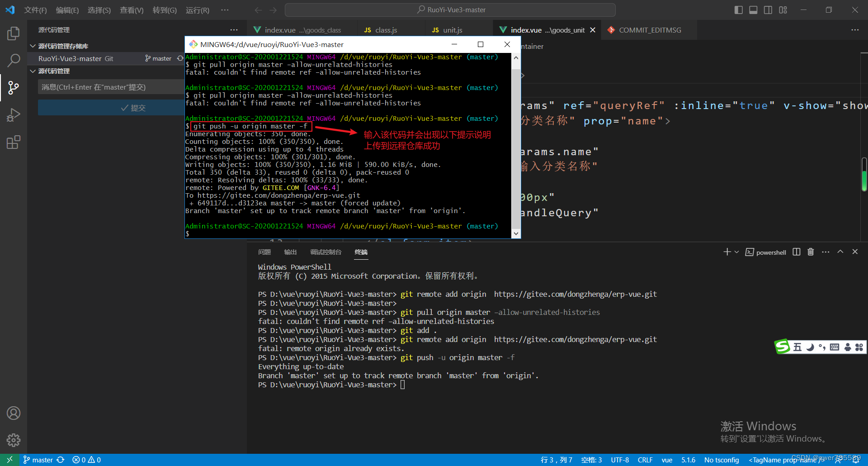Change encoding via UTF-8 status item

(620, 460)
